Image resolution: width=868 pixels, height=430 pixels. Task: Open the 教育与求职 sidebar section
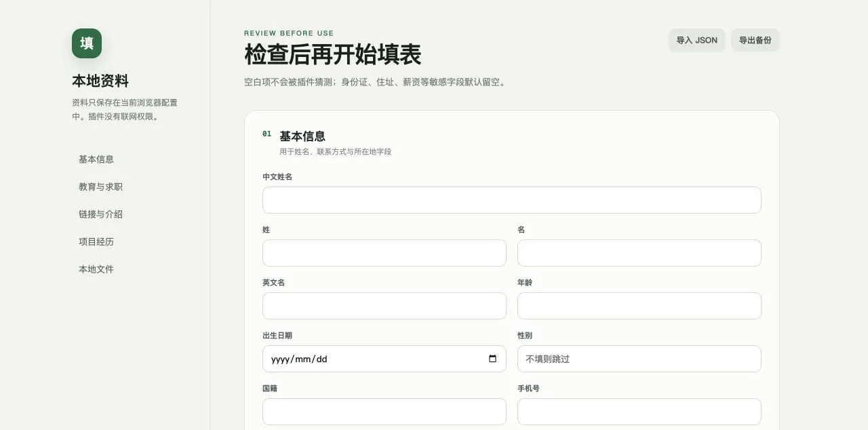(x=100, y=187)
